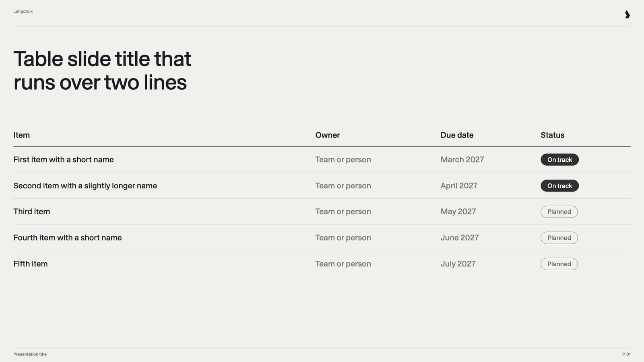Click the 'Planned' badge for Fifth item
Screen dimensions: 644x362
[559, 264]
